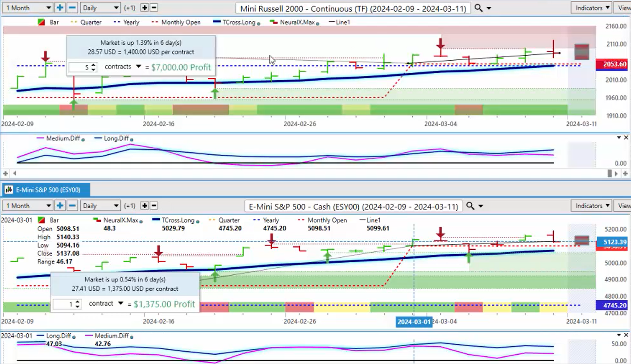
Task: Expand search options arrow beside S&P magnifier
Action: click(x=481, y=206)
